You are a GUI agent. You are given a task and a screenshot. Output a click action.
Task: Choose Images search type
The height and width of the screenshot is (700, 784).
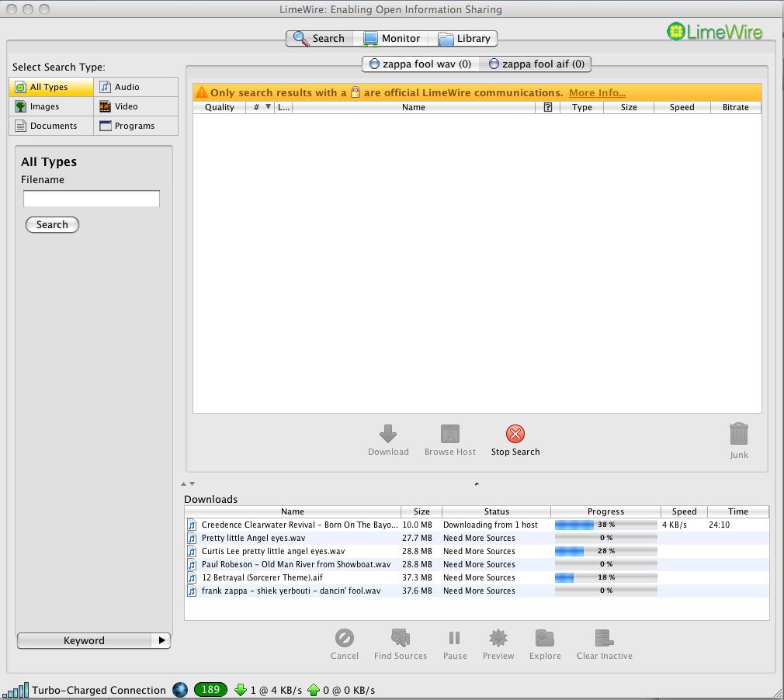[51, 106]
